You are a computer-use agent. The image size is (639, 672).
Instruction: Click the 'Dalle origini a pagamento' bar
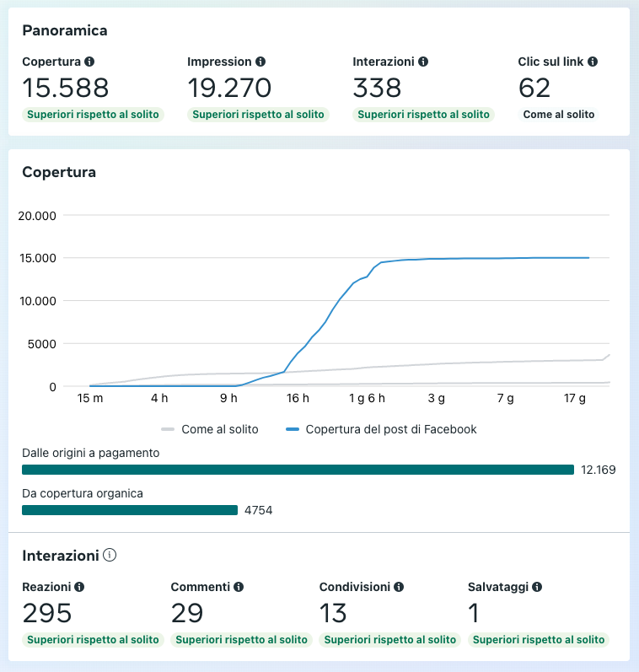pos(298,470)
